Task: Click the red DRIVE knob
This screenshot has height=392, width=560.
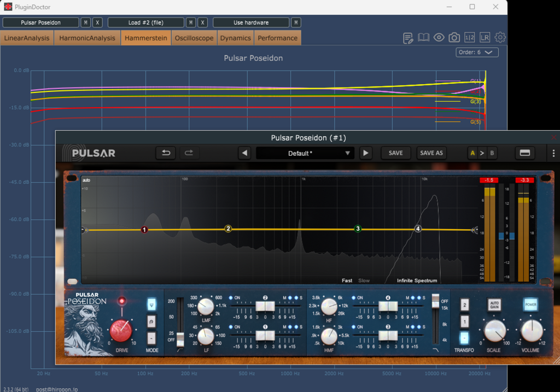Action: tap(121, 330)
